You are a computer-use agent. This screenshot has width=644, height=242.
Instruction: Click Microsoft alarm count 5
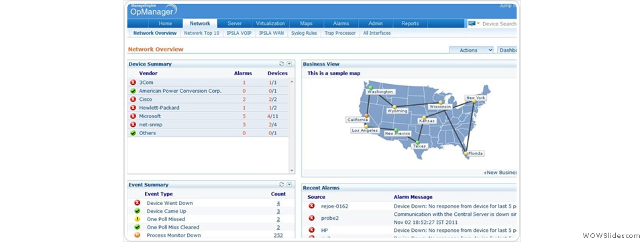[244, 116]
